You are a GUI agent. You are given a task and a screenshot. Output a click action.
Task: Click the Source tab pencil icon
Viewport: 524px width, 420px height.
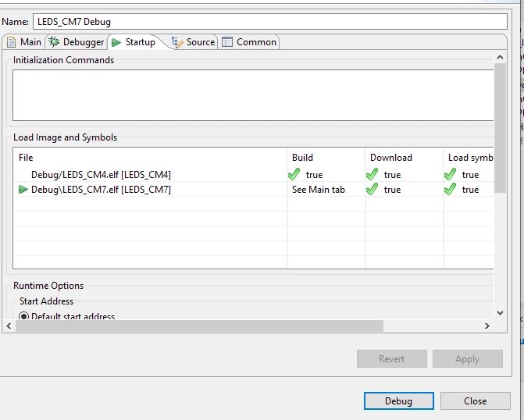(177, 42)
